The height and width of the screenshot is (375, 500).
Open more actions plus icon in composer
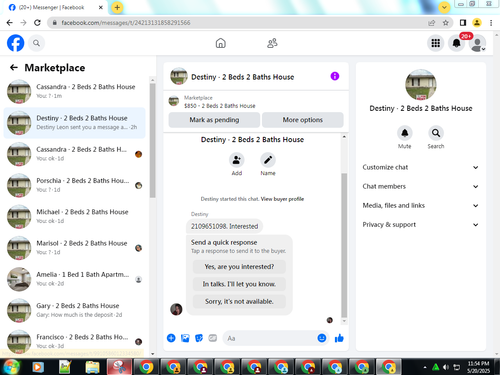[171, 338]
